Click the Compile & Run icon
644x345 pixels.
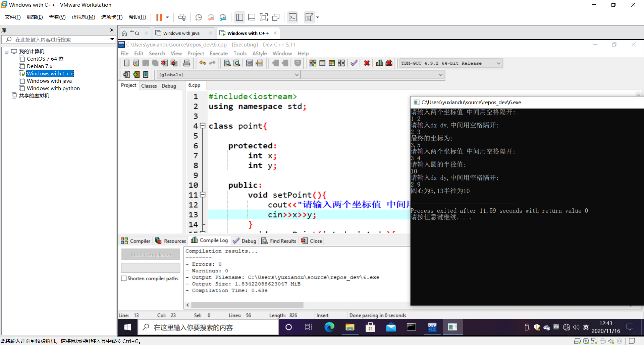coord(332,63)
